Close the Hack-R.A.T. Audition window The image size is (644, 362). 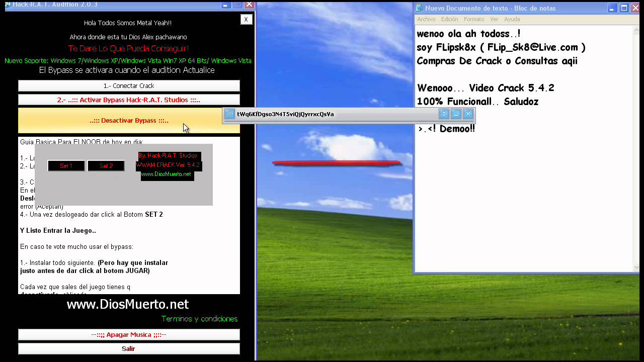(249, 5)
